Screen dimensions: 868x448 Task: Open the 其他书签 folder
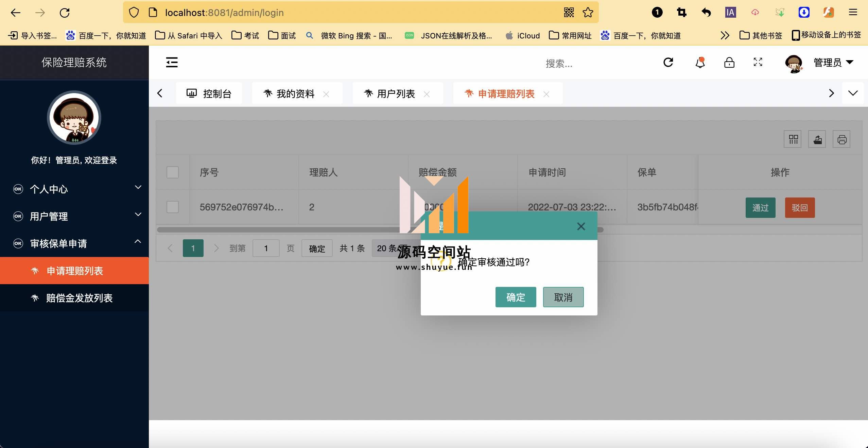(x=761, y=35)
